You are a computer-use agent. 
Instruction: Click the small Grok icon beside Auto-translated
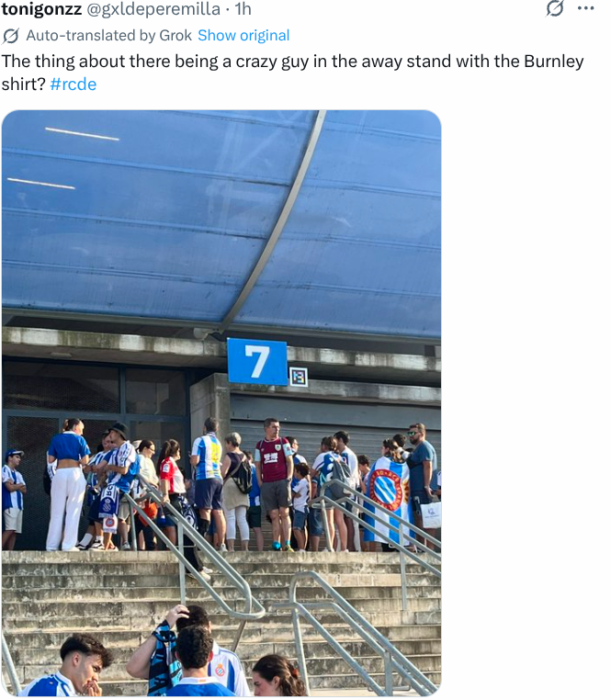pos(11,36)
